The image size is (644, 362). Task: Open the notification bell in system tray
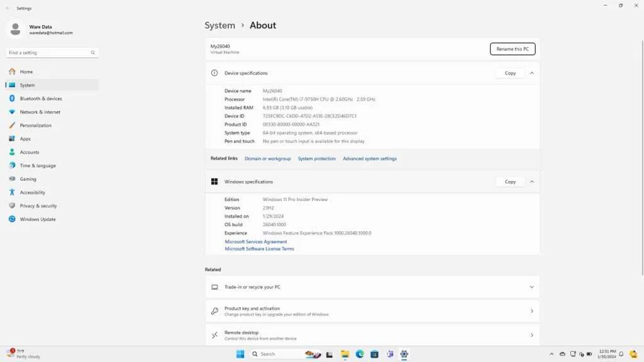[x=621, y=354]
